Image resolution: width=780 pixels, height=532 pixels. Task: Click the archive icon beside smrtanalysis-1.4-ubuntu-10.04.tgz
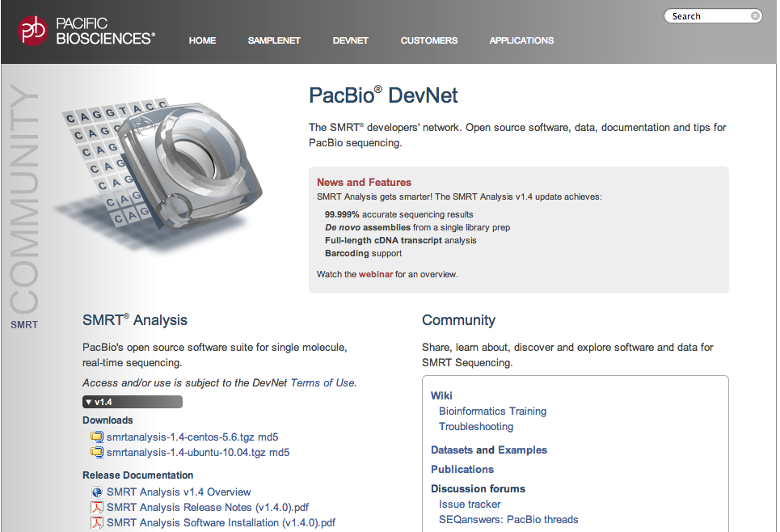click(x=97, y=453)
